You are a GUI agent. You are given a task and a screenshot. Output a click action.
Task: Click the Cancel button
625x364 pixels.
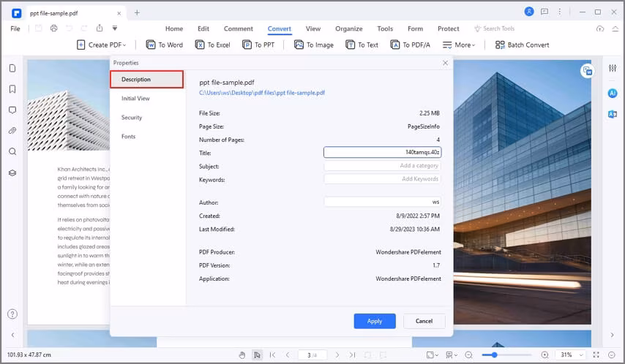click(424, 321)
